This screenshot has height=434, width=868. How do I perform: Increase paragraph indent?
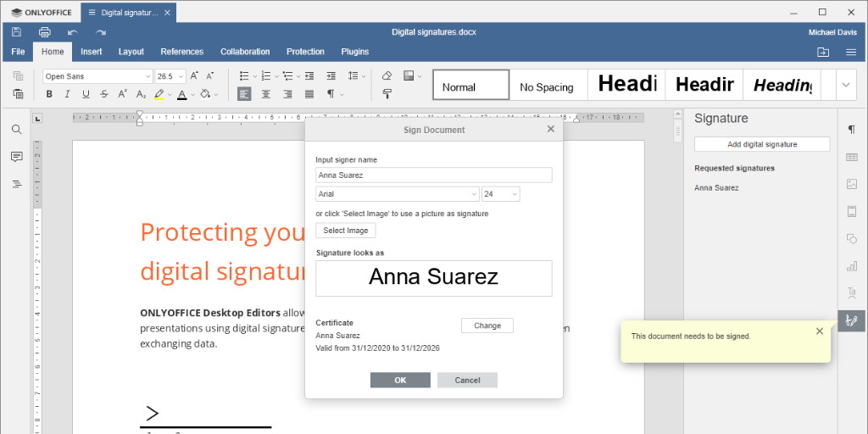(331, 76)
